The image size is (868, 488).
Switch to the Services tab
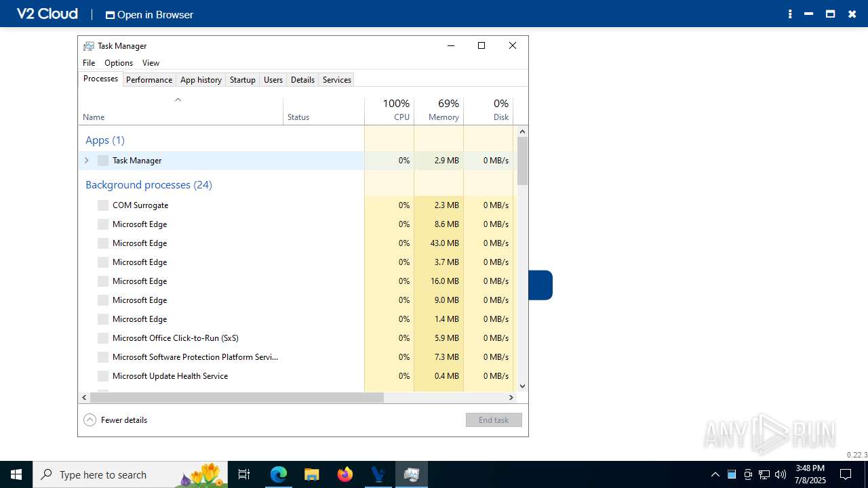click(x=337, y=80)
